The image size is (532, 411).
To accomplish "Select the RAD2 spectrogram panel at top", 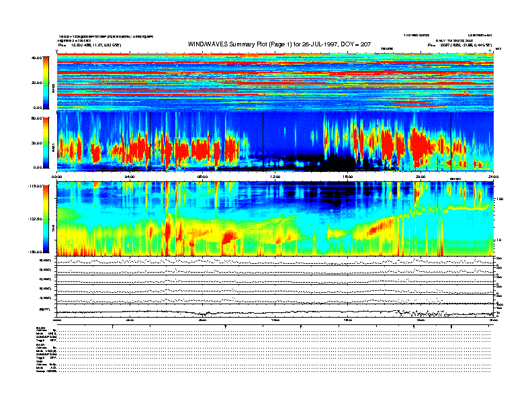I will tap(275, 82).
